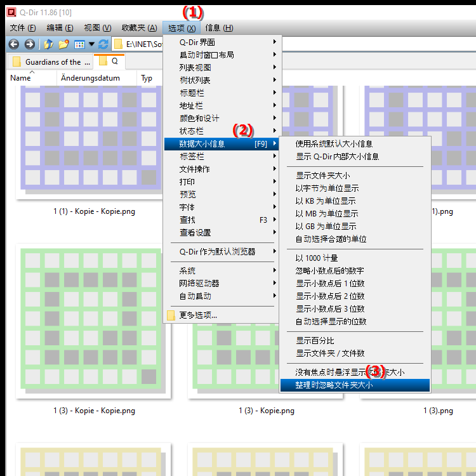476x476 pixels.
Task: Toggle 显示文件夹 / 文件数 option
Action: tap(355, 353)
